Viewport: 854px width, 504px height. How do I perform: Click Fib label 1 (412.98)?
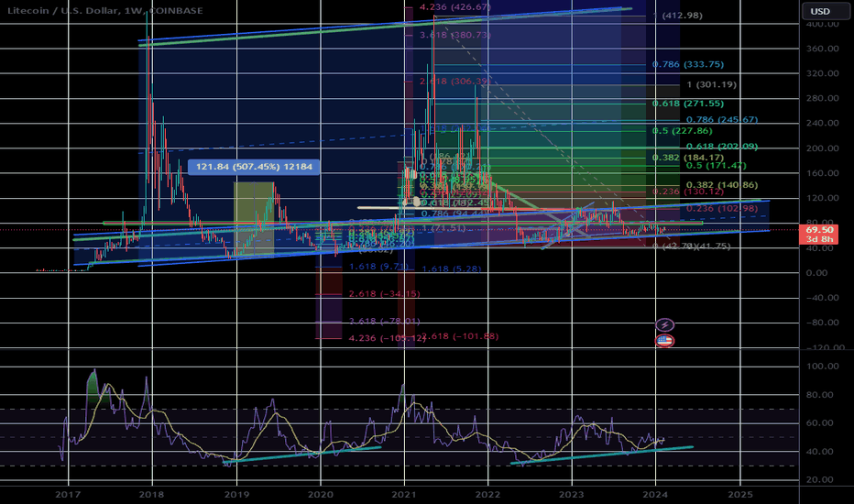click(x=678, y=16)
